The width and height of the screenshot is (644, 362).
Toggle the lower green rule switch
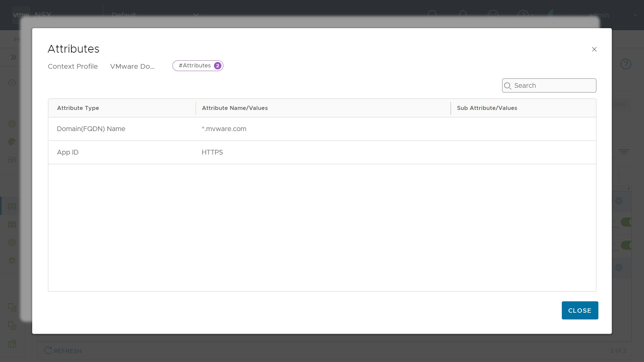tap(626, 245)
